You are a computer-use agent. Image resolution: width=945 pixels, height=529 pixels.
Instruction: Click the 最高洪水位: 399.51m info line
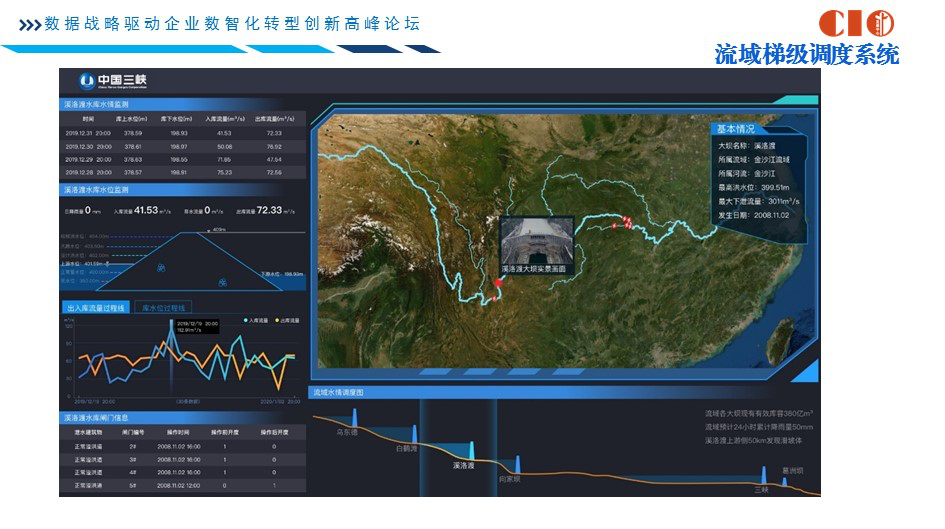(x=754, y=187)
